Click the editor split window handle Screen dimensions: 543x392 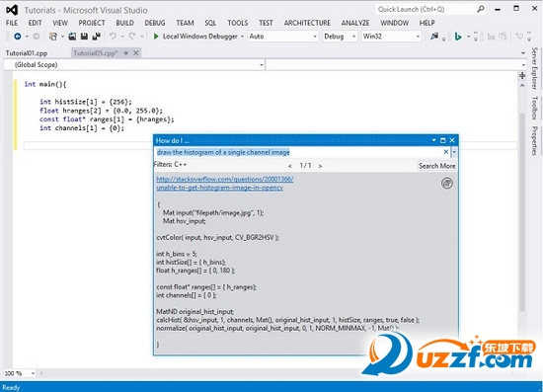(522, 75)
